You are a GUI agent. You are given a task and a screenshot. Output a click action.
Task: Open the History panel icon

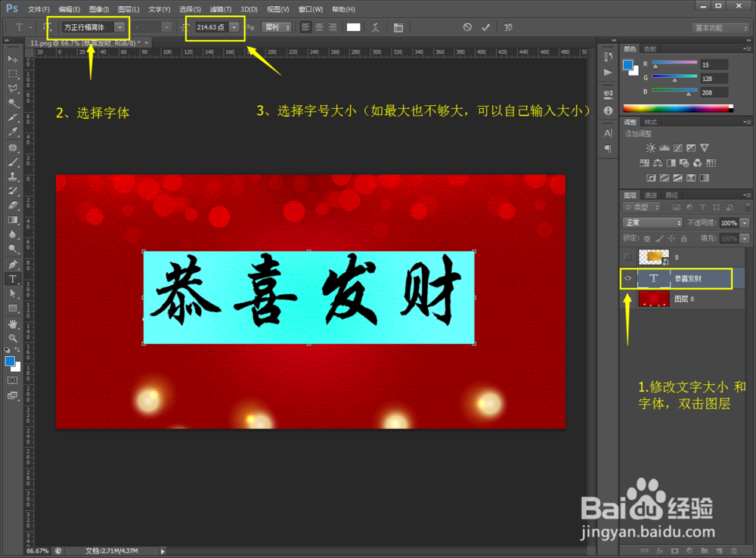(x=608, y=57)
